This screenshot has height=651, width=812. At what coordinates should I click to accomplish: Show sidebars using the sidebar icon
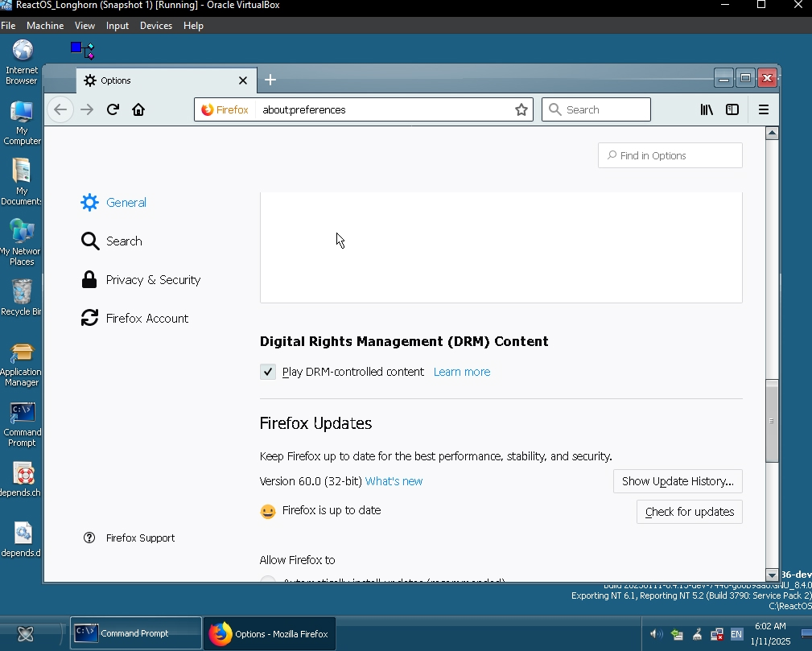point(732,109)
